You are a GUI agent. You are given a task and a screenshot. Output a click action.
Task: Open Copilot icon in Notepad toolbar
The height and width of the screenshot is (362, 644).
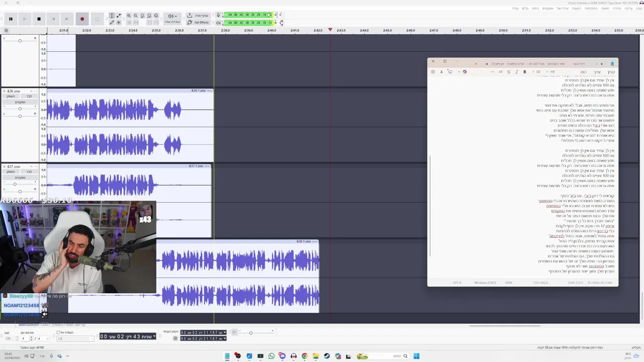point(464,72)
